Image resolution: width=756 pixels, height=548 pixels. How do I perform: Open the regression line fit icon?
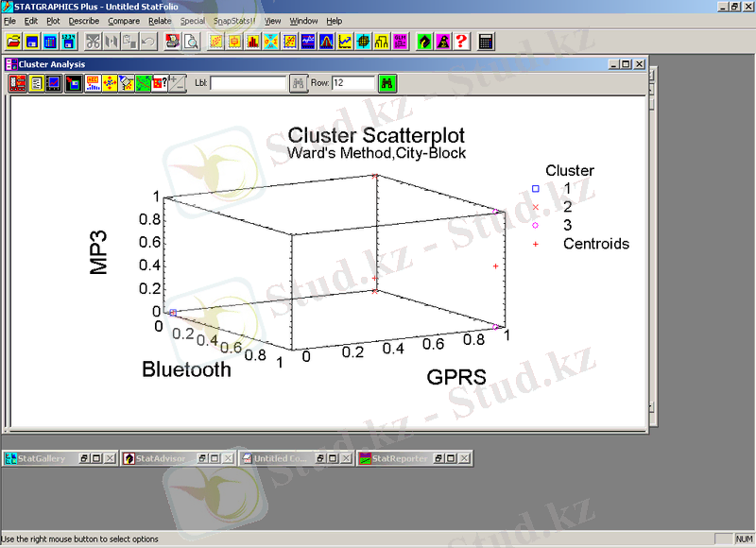[x=289, y=42]
